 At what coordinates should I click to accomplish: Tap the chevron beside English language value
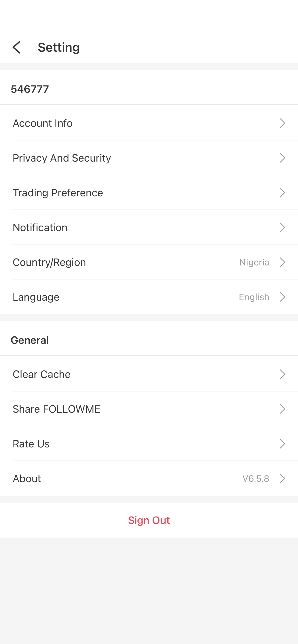pyautogui.click(x=282, y=297)
